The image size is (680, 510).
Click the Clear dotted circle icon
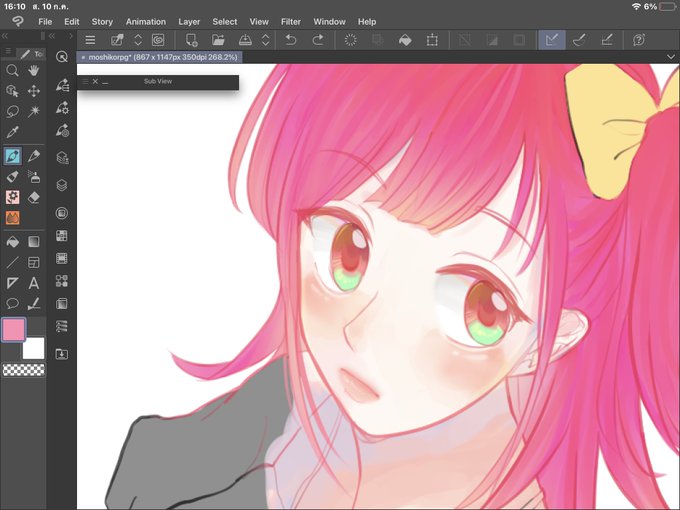(x=350, y=40)
